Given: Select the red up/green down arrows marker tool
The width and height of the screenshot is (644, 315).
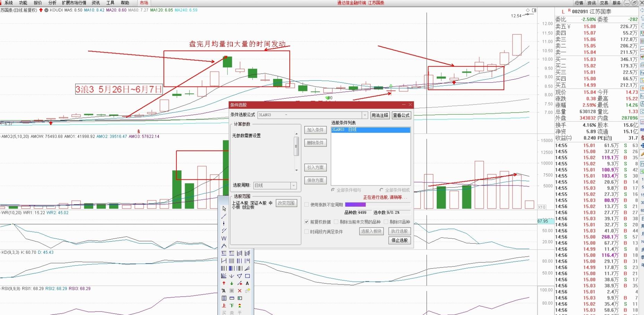Looking at the screenshot, I should tap(240, 306).
